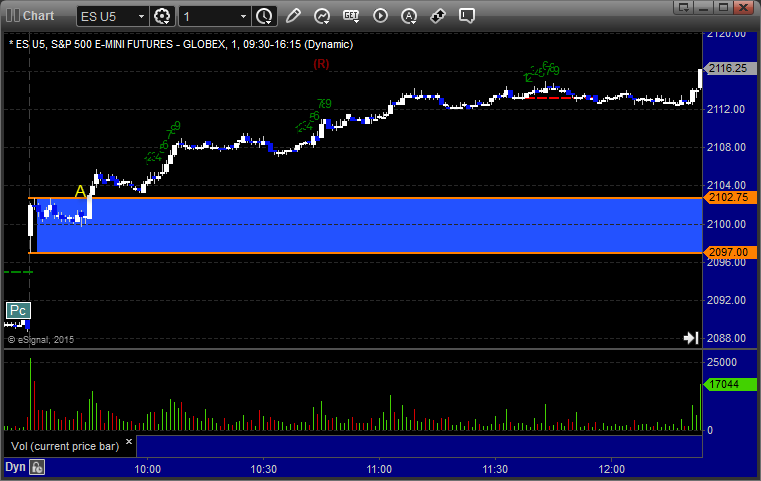
Task: Click the grip icon beside Chart title
Action: coord(13,16)
